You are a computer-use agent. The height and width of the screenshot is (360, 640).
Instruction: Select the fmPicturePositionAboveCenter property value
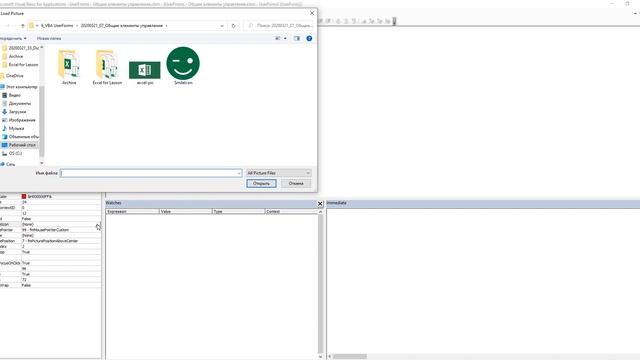coord(60,241)
